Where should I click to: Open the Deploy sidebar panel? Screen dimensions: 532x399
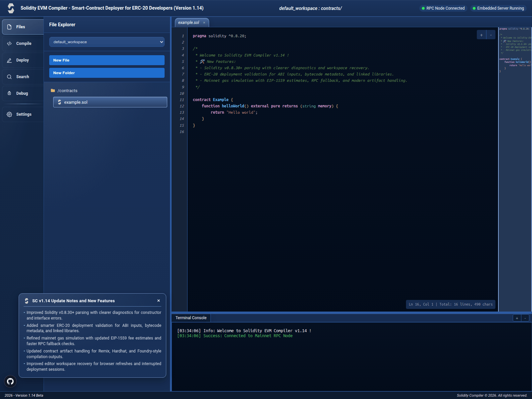click(23, 60)
